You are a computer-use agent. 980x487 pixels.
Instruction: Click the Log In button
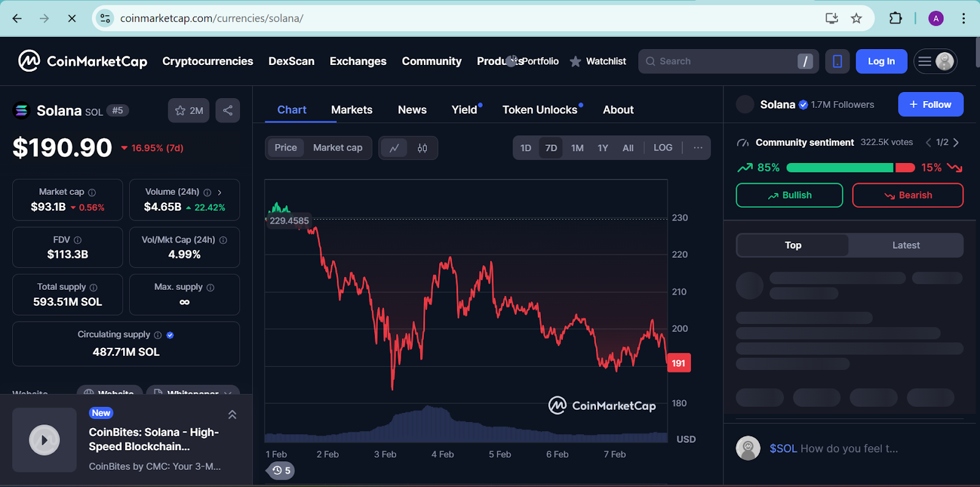coord(881,61)
